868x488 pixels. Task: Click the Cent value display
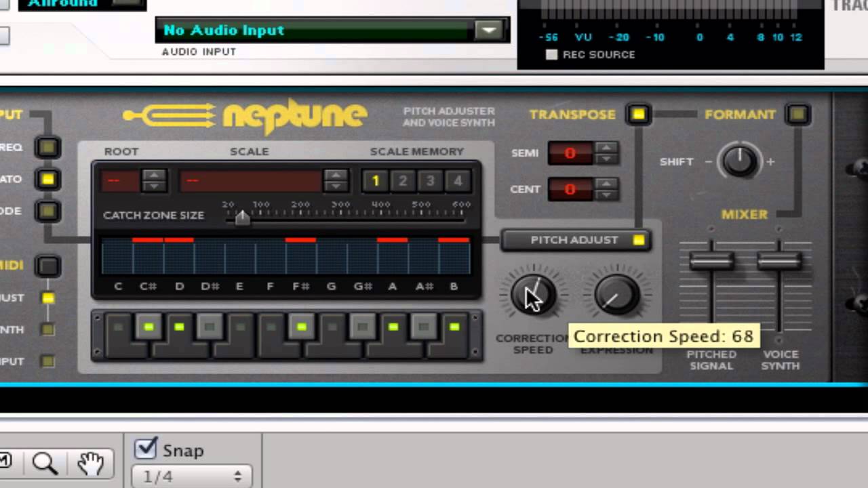570,189
